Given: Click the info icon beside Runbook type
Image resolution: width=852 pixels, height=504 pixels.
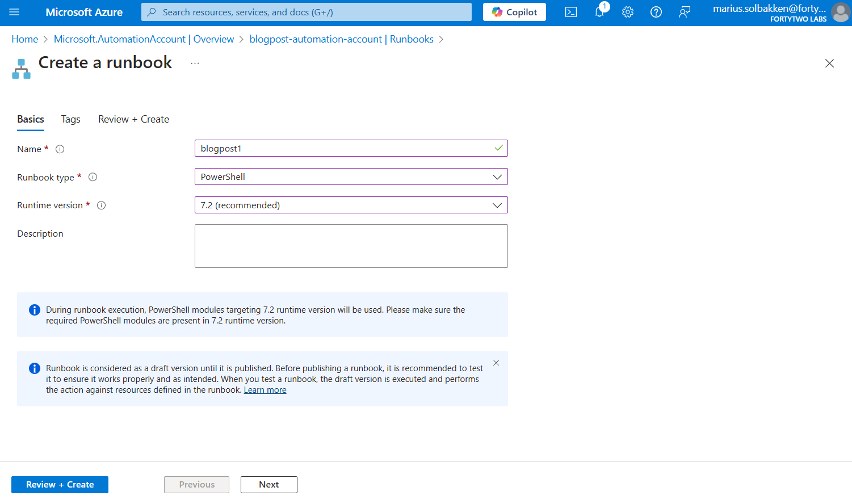Looking at the screenshot, I should tap(93, 177).
